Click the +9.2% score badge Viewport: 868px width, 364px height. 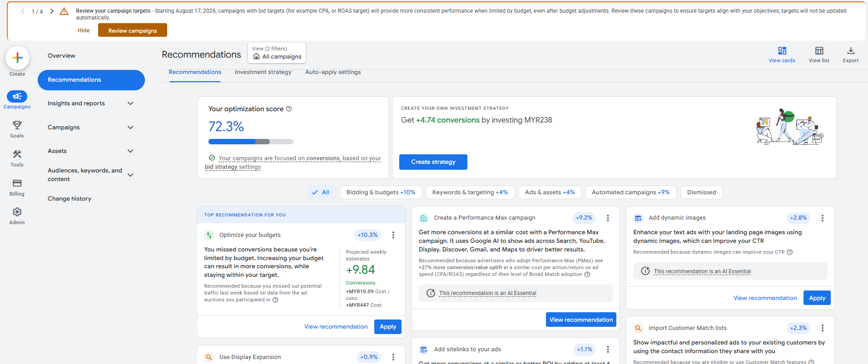pyautogui.click(x=584, y=218)
